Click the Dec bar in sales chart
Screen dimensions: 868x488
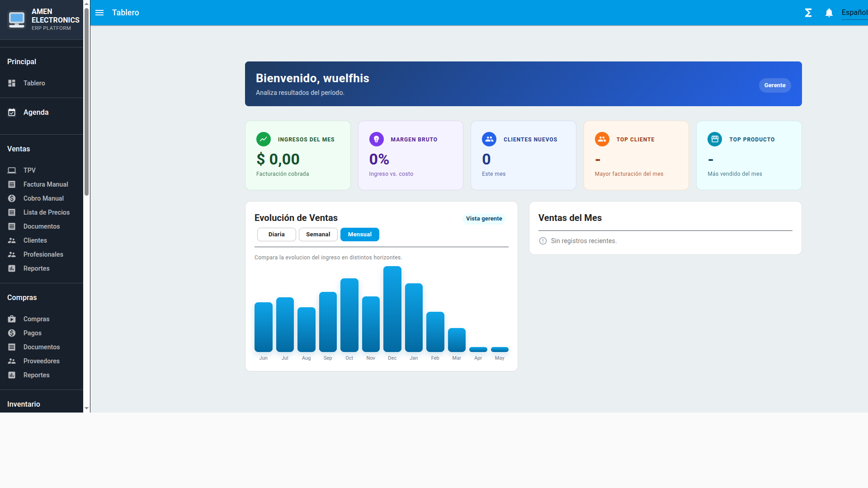point(392,309)
